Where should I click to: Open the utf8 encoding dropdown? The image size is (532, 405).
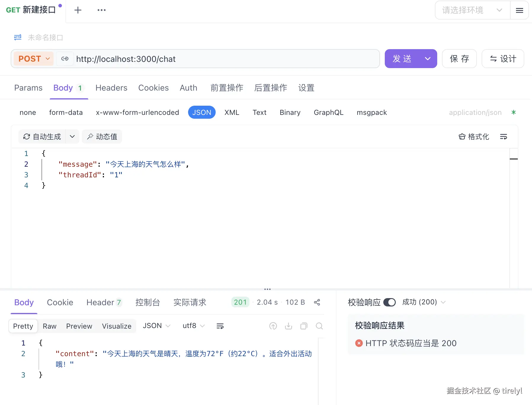(x=194, y=326)
